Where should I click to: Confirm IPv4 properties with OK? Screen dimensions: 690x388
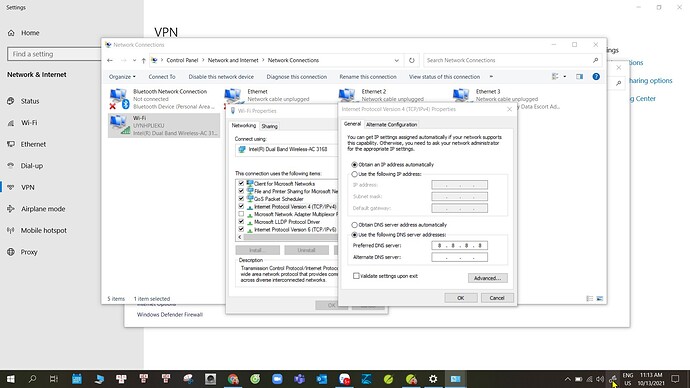461,298
